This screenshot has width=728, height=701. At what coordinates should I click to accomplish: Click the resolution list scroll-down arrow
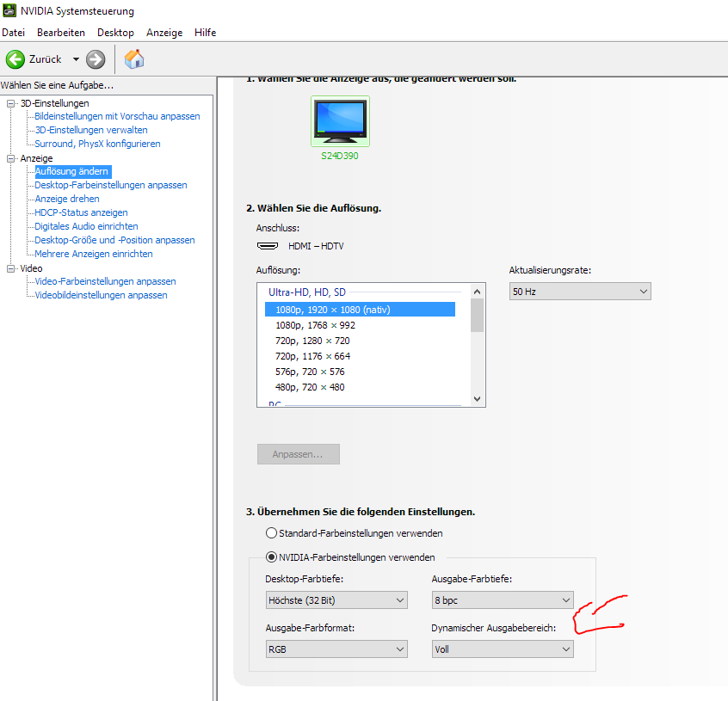(477, 398)
